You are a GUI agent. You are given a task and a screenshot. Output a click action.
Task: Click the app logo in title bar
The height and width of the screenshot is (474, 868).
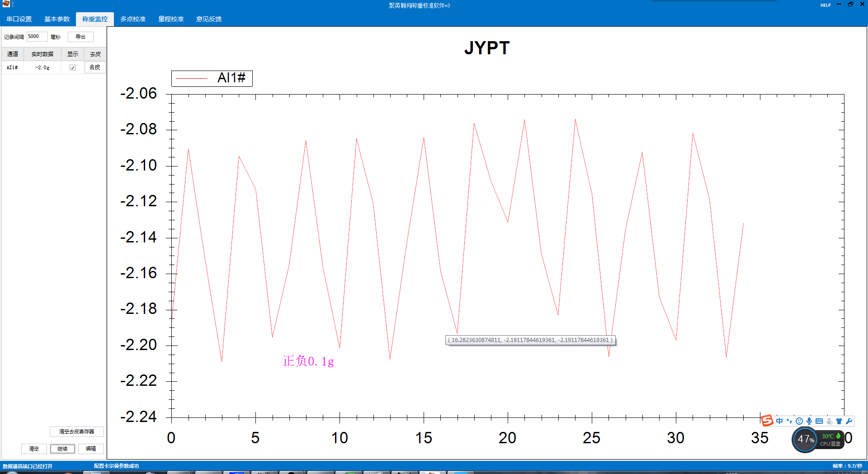pyautogui.click(x=6, y=4)
